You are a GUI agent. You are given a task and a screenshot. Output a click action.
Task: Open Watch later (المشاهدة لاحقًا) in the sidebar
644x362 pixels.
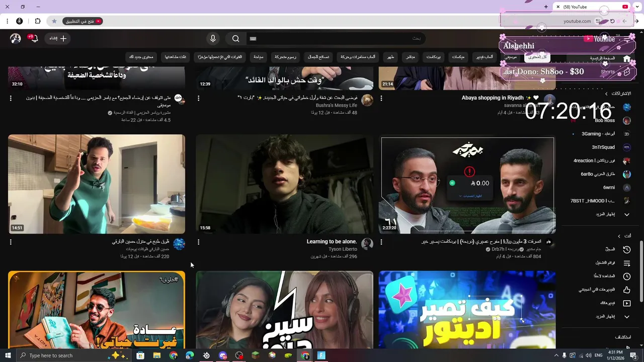[x=613, y=276]
